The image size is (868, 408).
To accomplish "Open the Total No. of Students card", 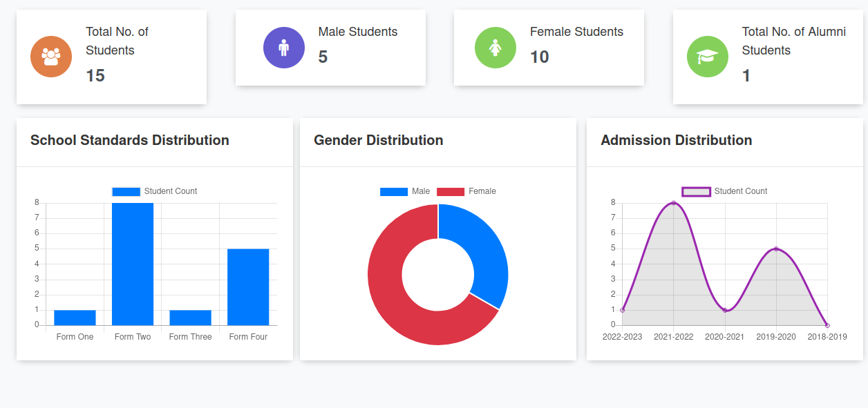I will (111, 56).
